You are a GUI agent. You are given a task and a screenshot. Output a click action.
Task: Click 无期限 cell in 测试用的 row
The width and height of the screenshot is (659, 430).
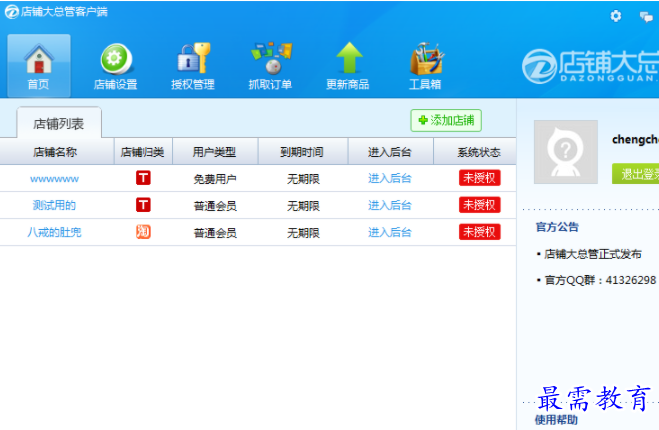pos(303,206)
